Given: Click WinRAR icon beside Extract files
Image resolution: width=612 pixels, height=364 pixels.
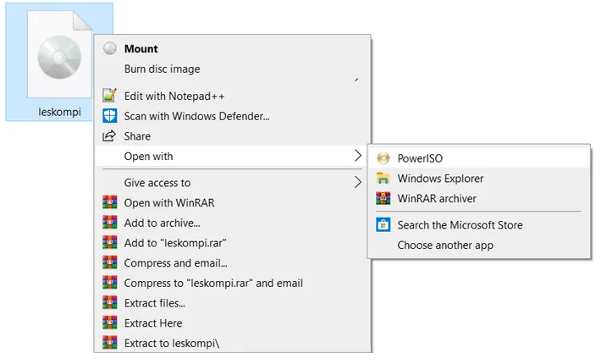Looking at the screenshot, I should pos(110,303).
